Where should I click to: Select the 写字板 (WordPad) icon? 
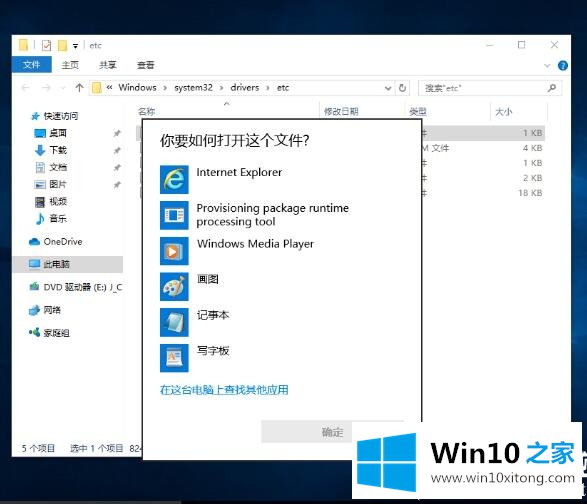(174, 358)
